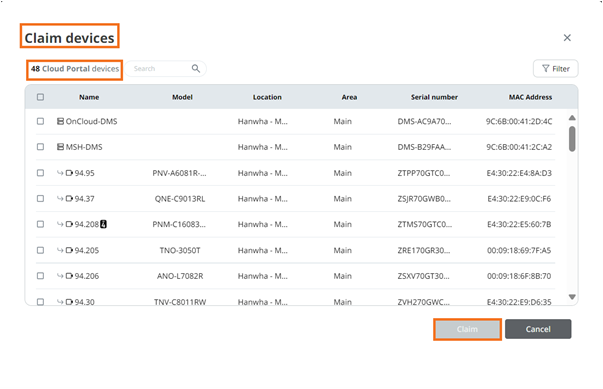This screenshot has height=389, width=603.
Task: Click MAC address E4:30:22:E9:0C:F6
Action: coord(519,199)
